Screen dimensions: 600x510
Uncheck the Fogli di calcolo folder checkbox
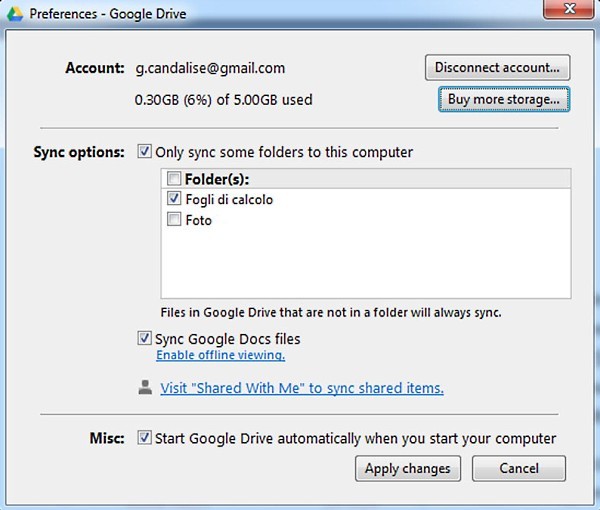tap(175, 200)
